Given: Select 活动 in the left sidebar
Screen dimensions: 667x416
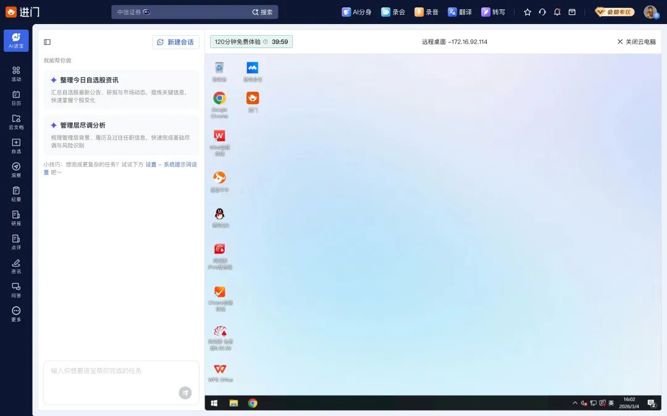Looking at the screenshot, I should [x=16, y=73].
